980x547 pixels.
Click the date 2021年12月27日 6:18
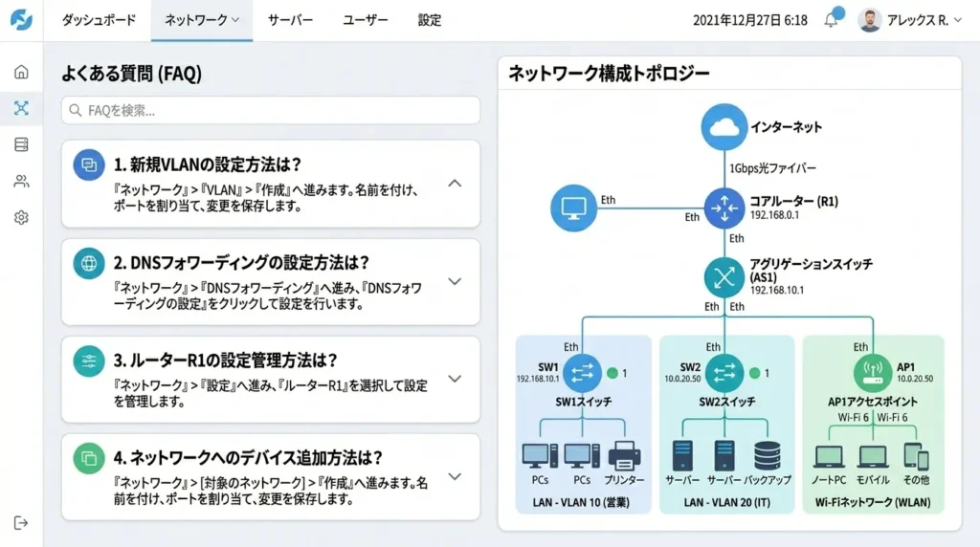(750, 21)
